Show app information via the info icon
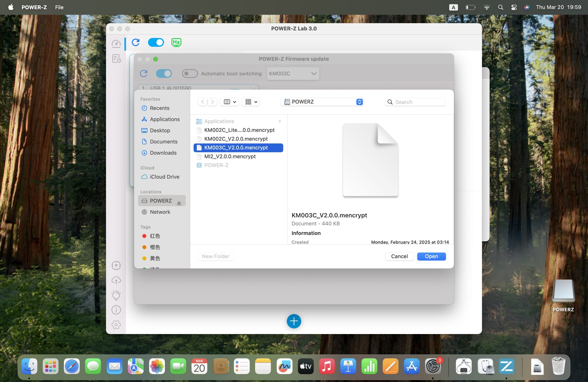588x382 pixels. [116, 310]
